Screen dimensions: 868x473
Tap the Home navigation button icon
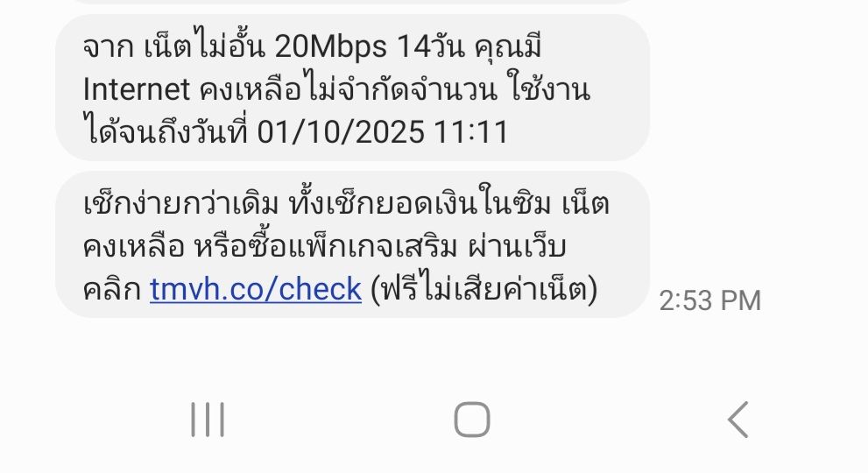coord(472,420)
